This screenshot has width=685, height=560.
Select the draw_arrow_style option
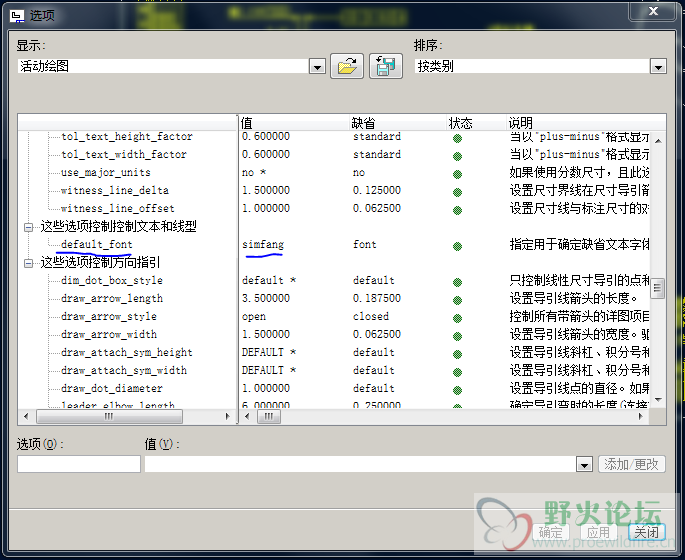pyautogui.click(x=109, y=316)
